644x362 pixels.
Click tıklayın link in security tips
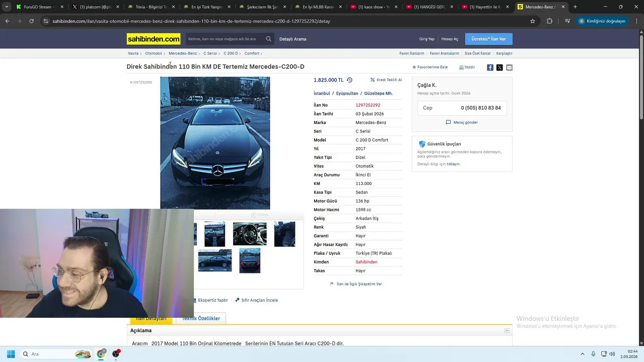453,164
